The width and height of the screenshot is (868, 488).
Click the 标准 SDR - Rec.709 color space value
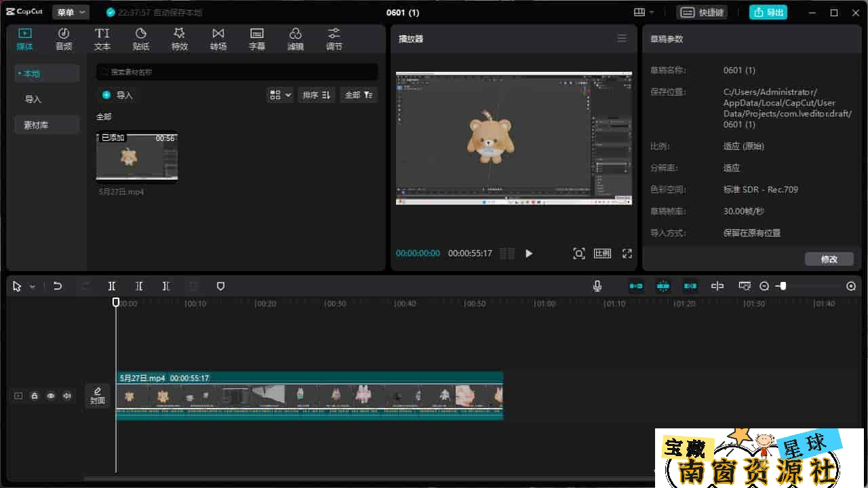tap(761, 190)
